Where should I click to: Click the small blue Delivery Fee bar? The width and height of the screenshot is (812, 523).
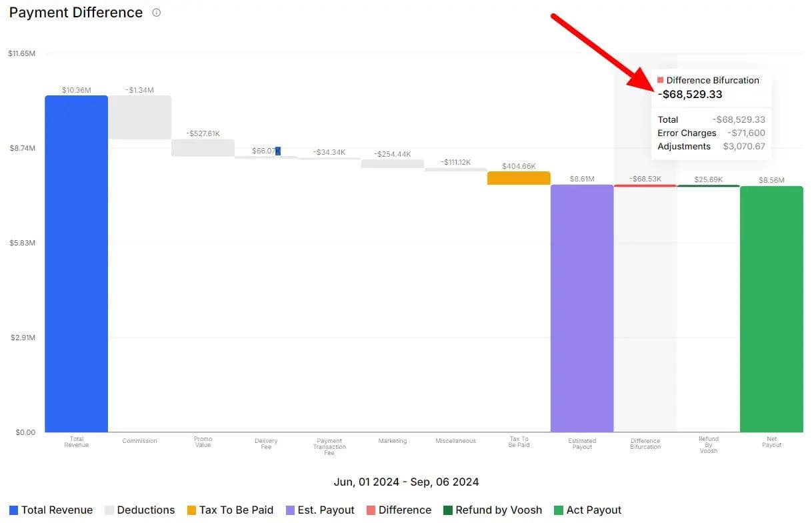click(277, 151)
